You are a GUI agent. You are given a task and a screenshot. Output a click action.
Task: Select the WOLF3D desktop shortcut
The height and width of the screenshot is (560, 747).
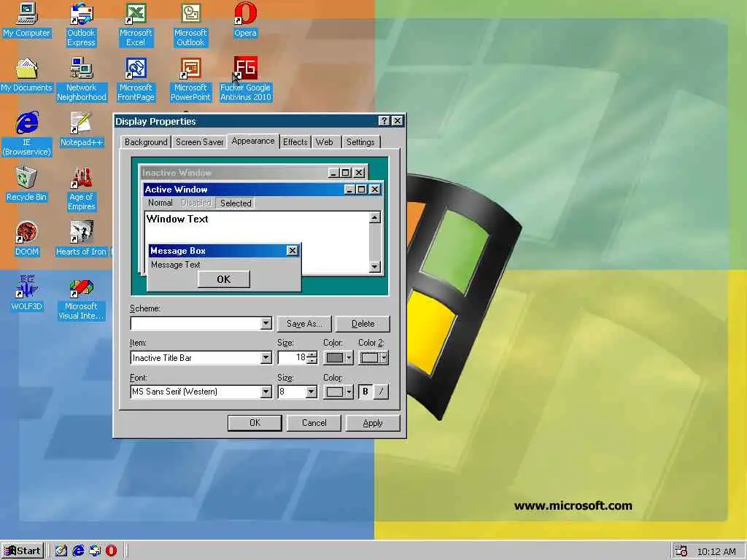(x=27, y=294)
